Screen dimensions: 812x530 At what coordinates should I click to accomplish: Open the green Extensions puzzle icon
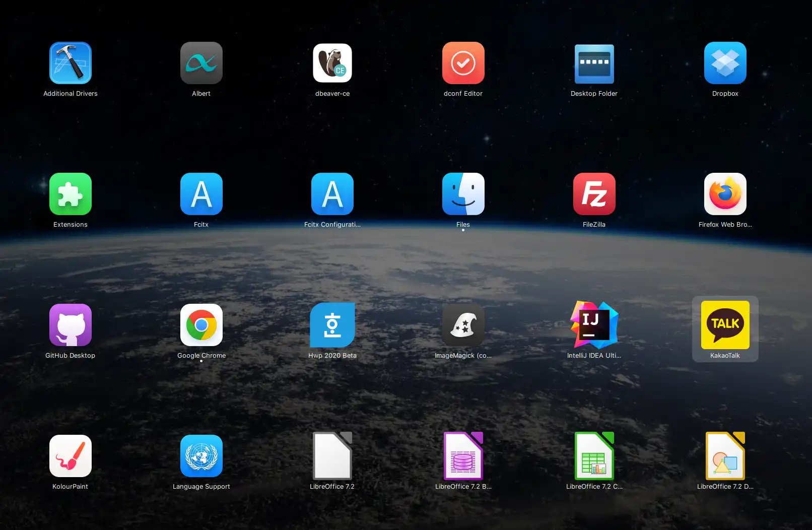71,194
